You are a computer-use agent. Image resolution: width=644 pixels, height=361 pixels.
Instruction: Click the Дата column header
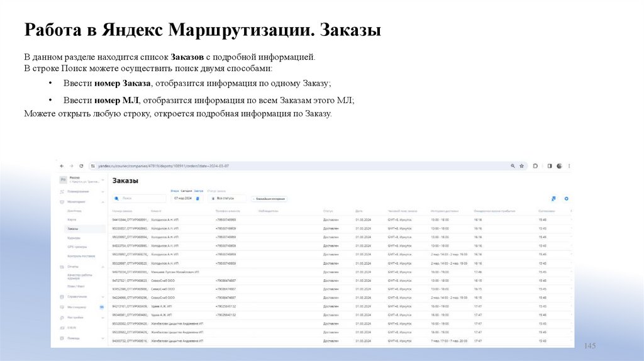click(359, 211)
